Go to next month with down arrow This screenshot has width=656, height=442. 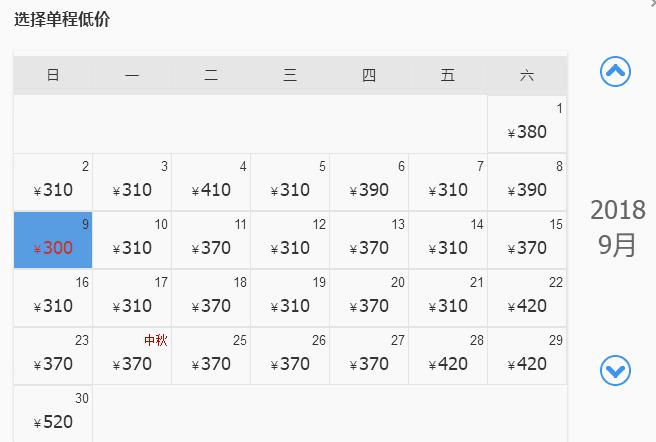tap(615, 371)
